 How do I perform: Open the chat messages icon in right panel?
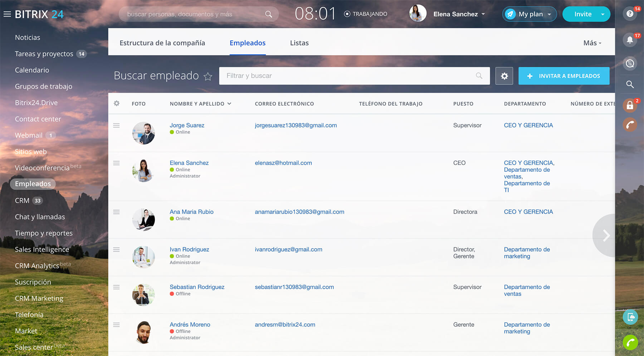click(x=630, y=64)
